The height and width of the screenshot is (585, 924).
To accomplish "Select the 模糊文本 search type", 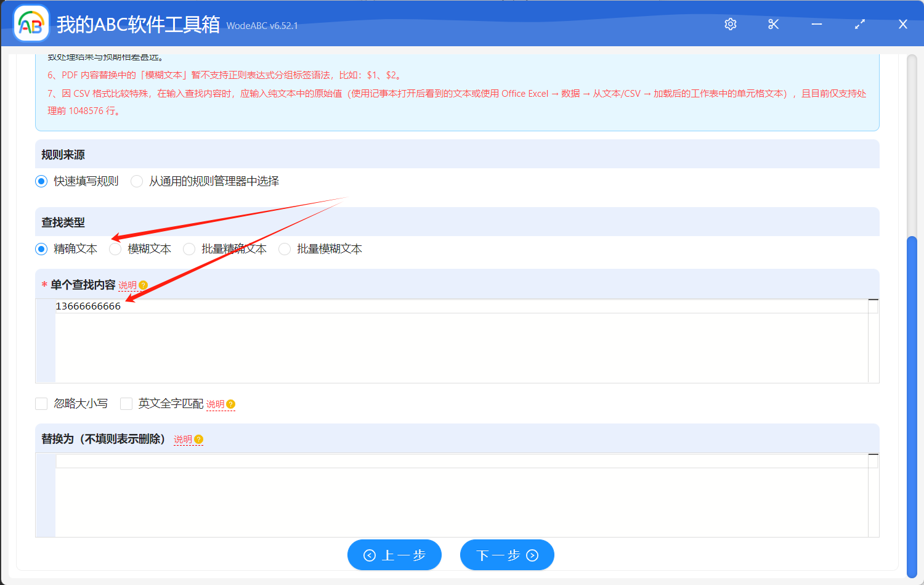I will point(115,248).
